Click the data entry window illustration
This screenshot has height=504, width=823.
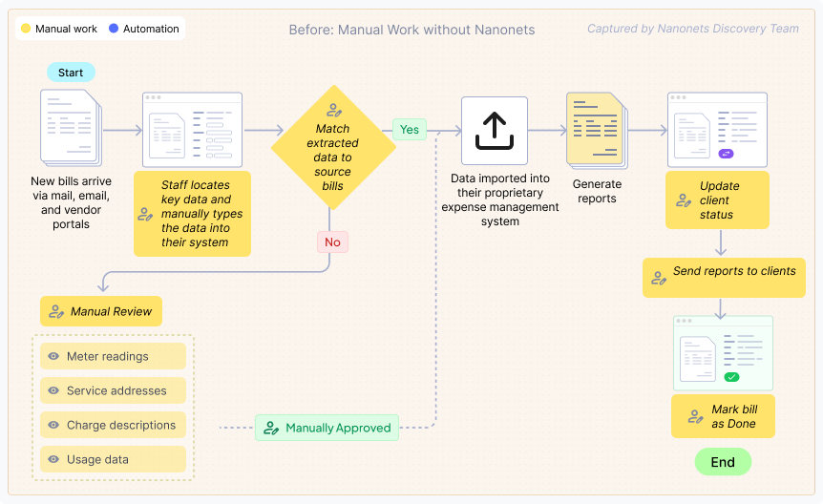coord(192,130)
